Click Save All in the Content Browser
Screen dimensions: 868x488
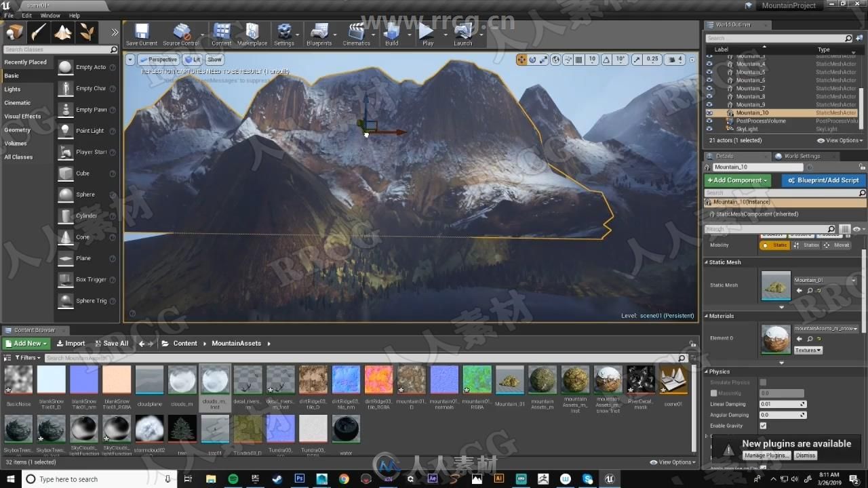coord(111,343)
